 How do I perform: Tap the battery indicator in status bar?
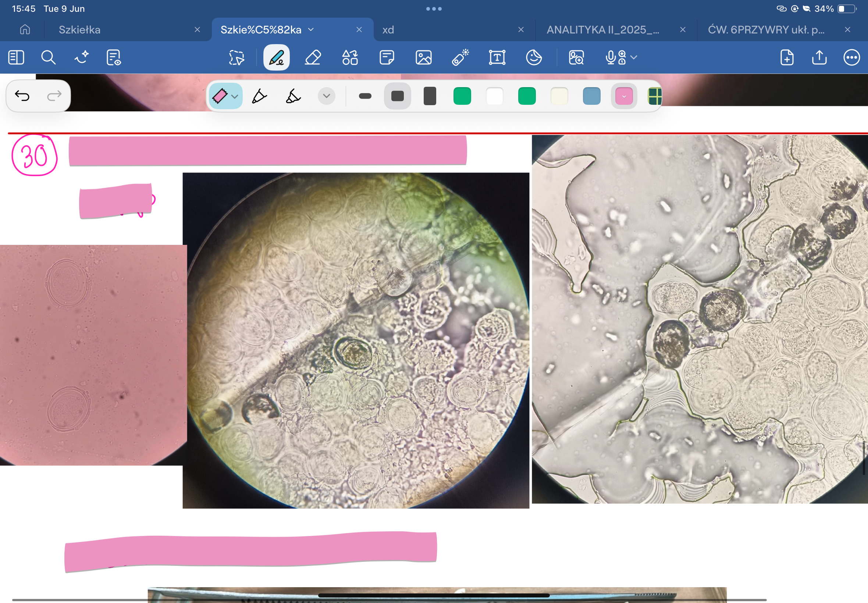tap(847, 9)
